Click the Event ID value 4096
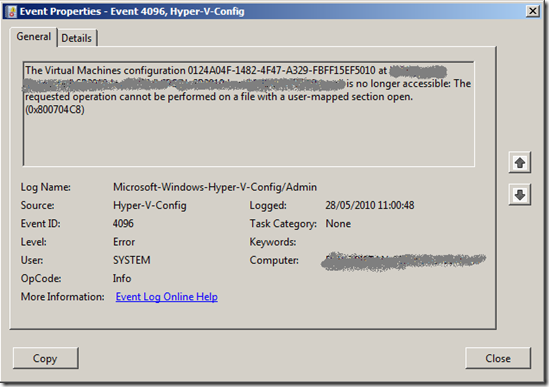Screen dimensions: 549x387 (x=123, y=223)
